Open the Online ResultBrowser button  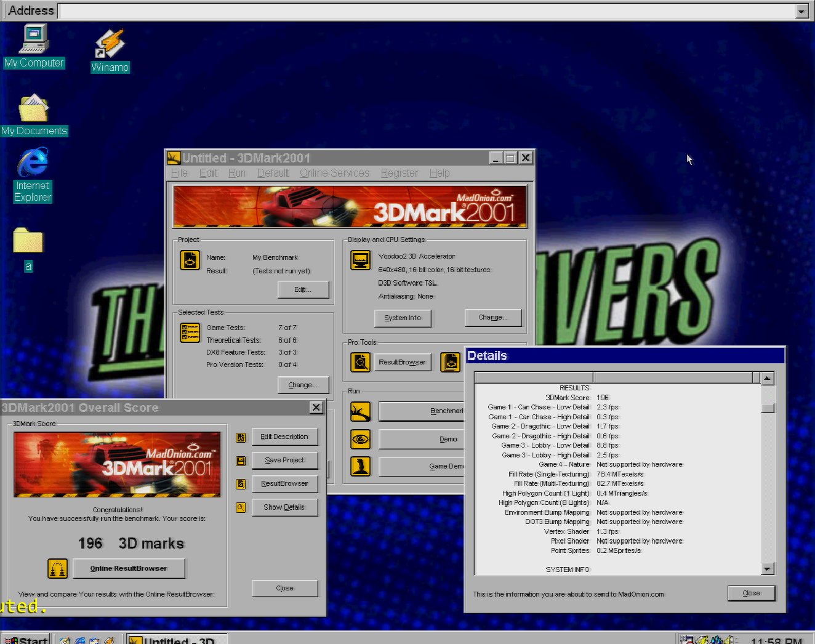(129, 568)
